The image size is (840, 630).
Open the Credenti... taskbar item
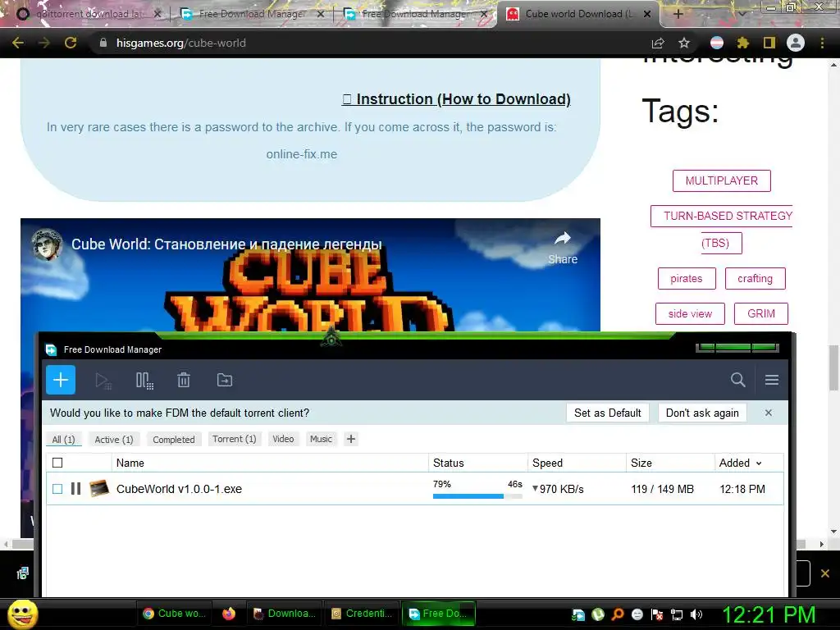tap(362, 614)
